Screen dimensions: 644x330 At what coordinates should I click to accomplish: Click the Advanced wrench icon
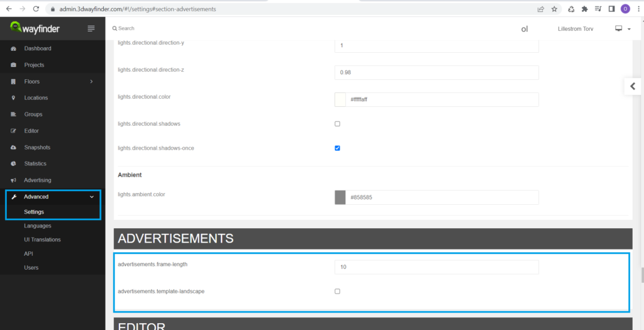click(x=14, y=197)
